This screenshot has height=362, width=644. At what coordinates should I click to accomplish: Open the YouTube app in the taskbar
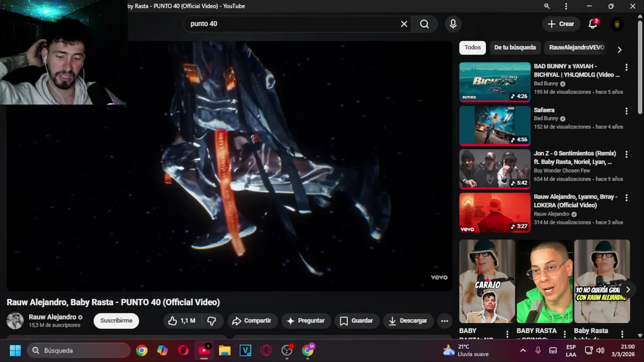pyautogui.click(x=204, y=350)
